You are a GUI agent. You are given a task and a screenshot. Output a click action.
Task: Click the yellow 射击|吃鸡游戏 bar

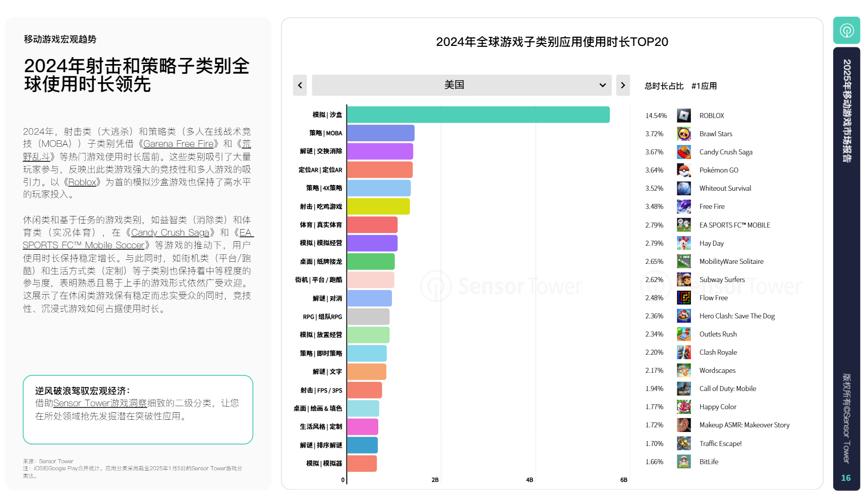[378, 206]
